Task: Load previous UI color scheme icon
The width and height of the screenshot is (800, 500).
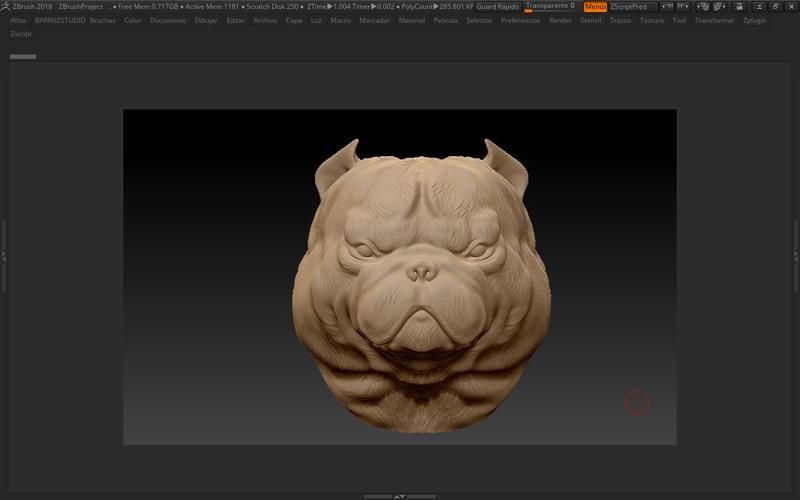Action: [704, 7]
